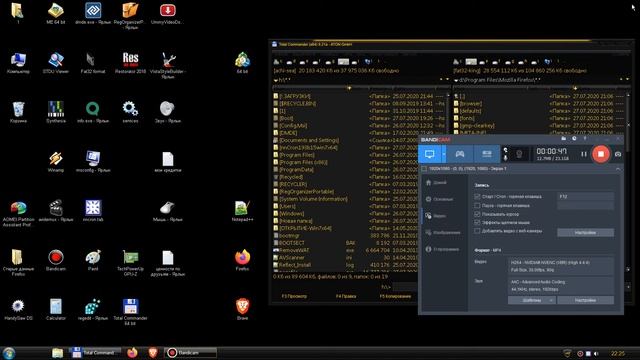Select RemoveWAT file in Total Commander

click(x=345, y=251)
